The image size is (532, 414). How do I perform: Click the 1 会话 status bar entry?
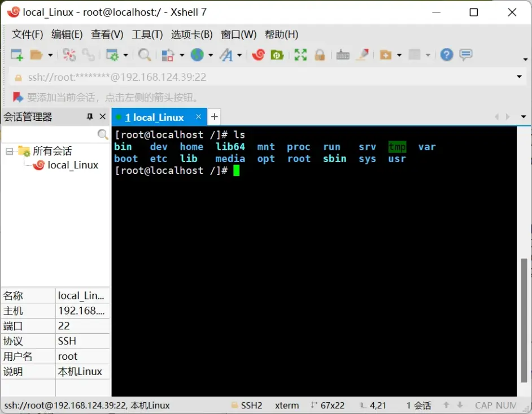[418, 406]
